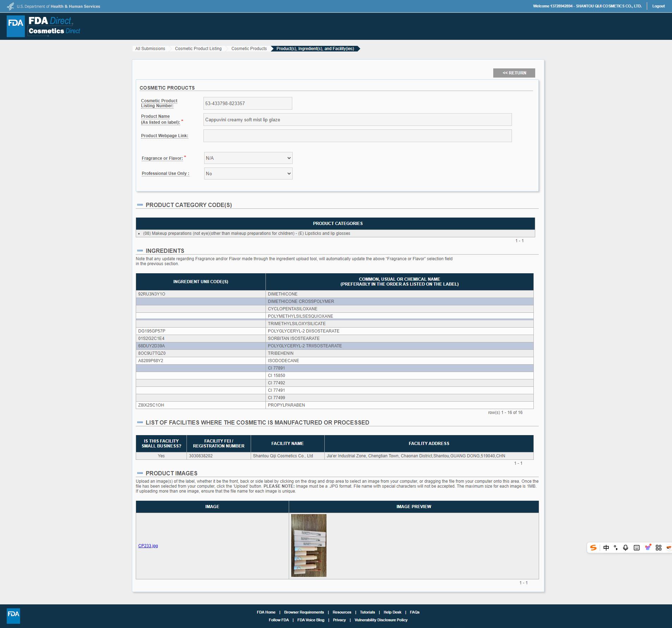672x628 pixels.
Task: Open the CP233.jpg image link
Action: pyautogui.click(x=148, y=546)
